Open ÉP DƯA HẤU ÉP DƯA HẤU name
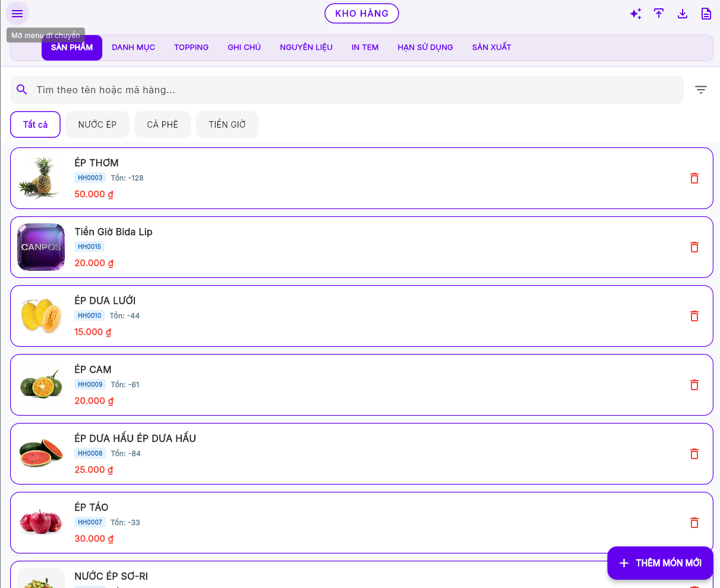This screenshot has width=720, height=588. coord(135,438)
